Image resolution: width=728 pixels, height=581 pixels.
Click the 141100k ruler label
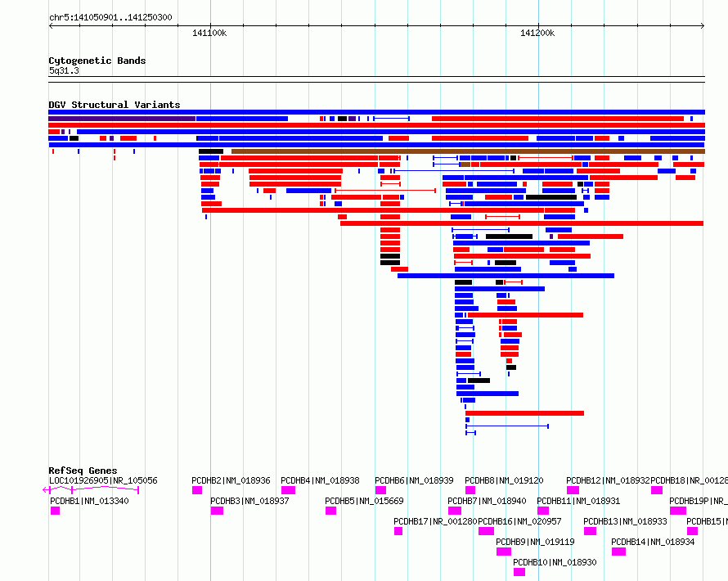(209, 33)
